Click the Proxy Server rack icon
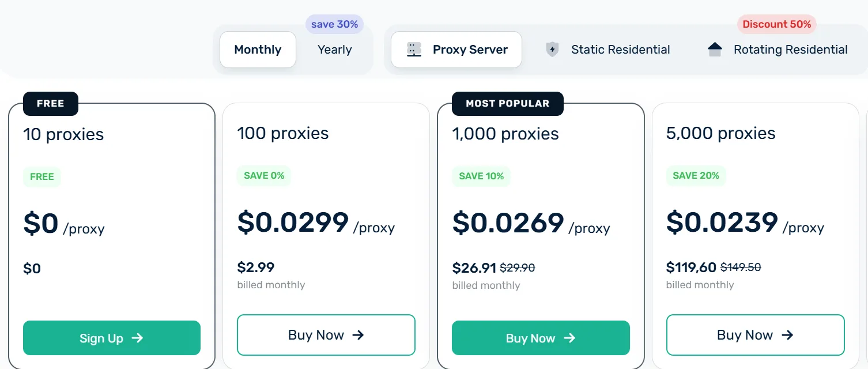The width and height of the screenshot is (868, 369). (x=414, y=50)
